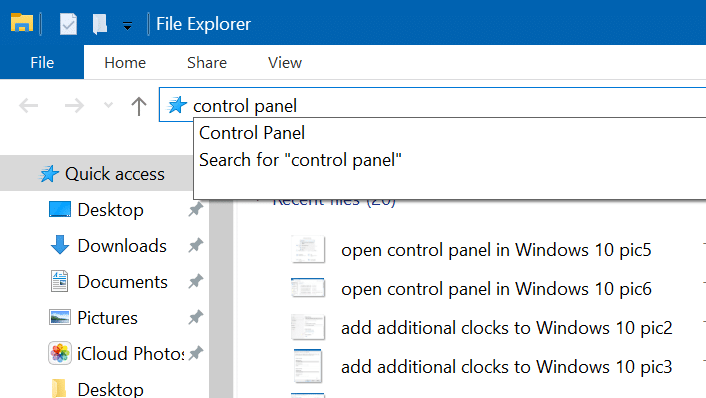The height and width of the screenshot is (398, 706).
Task: Click the Downloads blue arrow icon
Action: 59,245
